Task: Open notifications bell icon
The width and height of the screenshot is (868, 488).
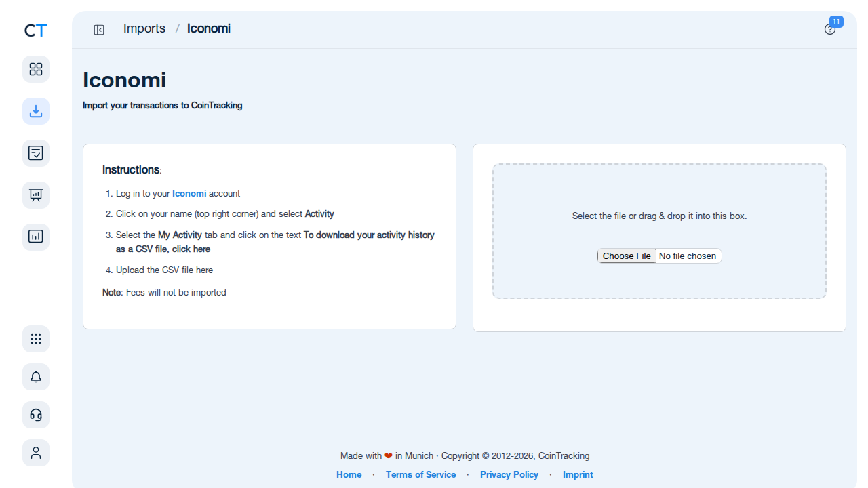Action: pyautogui.click(x=36, y=377)
